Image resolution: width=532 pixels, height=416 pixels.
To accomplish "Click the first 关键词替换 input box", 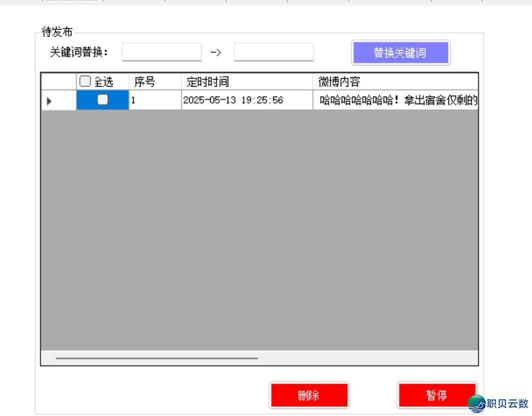I will 161,52.
